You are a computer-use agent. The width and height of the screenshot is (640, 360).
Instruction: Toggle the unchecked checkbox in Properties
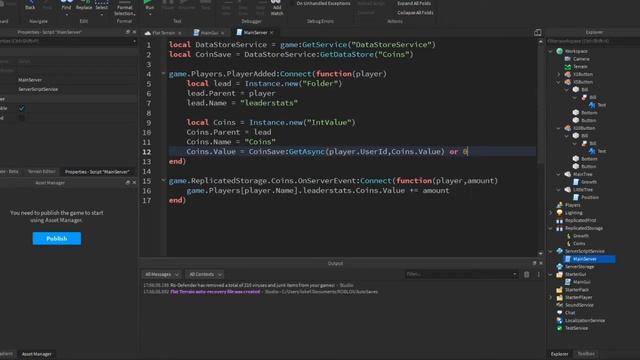click(22, 118)
